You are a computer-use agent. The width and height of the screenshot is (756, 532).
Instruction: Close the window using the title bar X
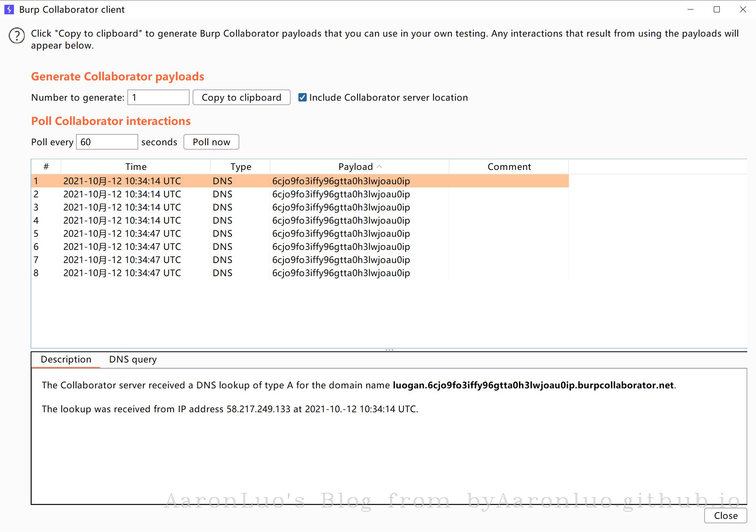click(743, 10)
